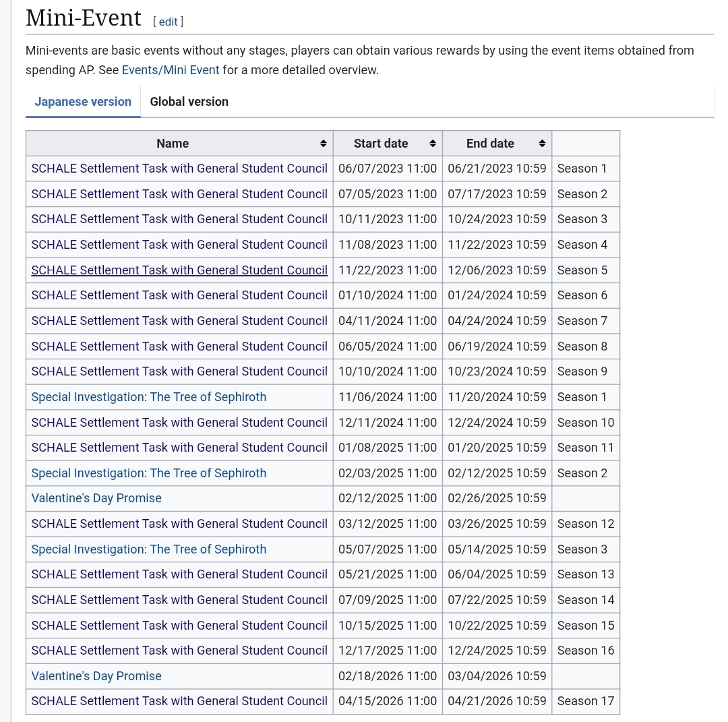Sort table by End date arrows

[x=542, y=144]
